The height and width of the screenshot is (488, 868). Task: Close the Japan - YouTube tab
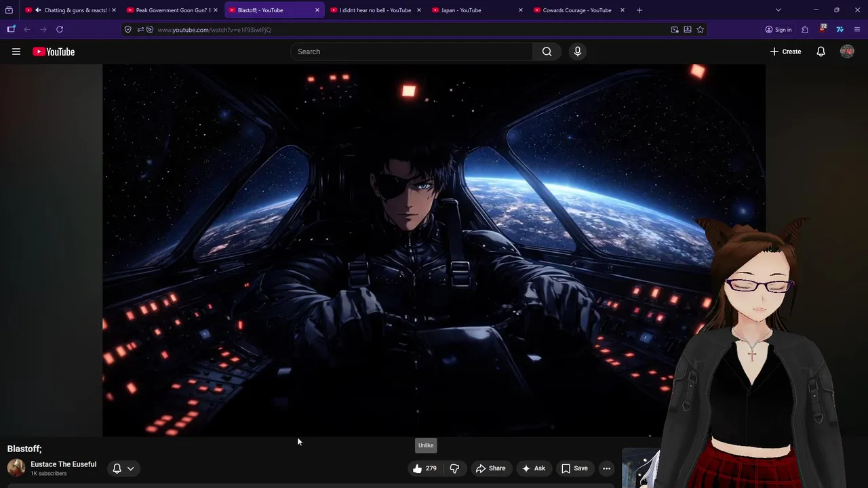[520, 10]
